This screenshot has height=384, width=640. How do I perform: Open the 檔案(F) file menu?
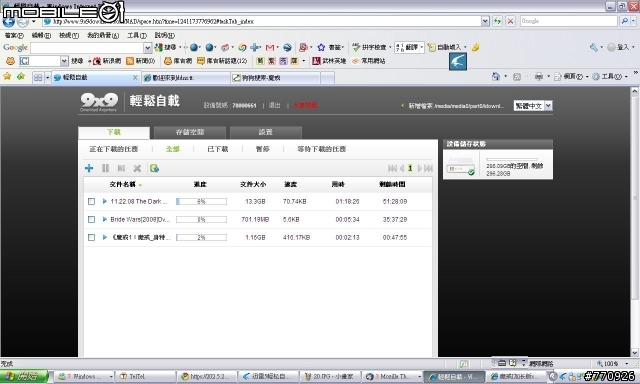tap(14, 36)
